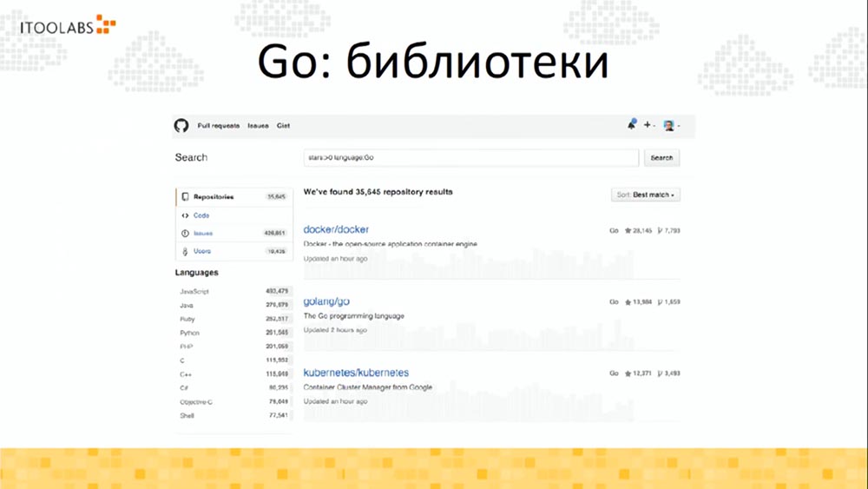Open the golang/go repository link
The image size is (868, 489).
click(326, 301)
